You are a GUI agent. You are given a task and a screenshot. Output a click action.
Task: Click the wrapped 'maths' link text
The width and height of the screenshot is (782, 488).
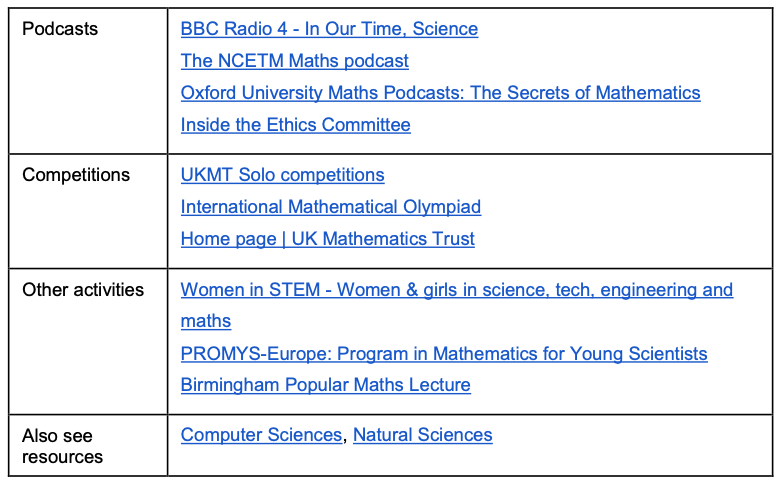coord(205,321)
